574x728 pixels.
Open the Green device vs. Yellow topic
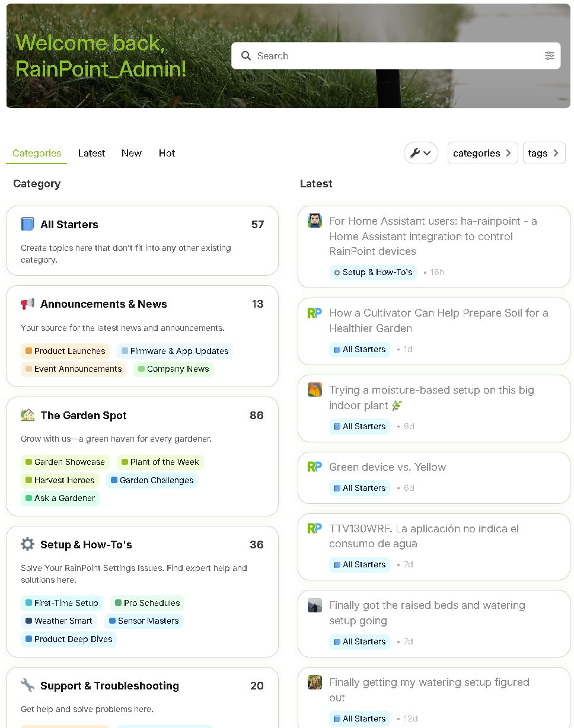click(x=387, y=467)
